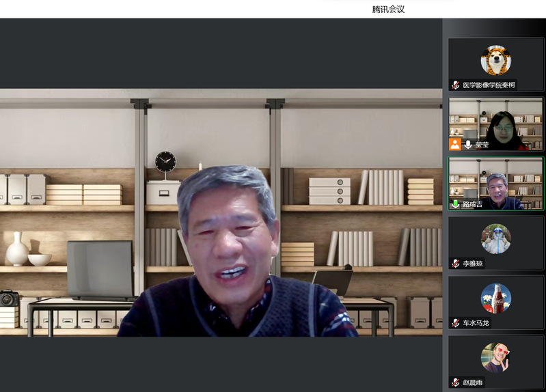
Task: Click the 腾讯会议 window title
Action: tap(388, 9)
